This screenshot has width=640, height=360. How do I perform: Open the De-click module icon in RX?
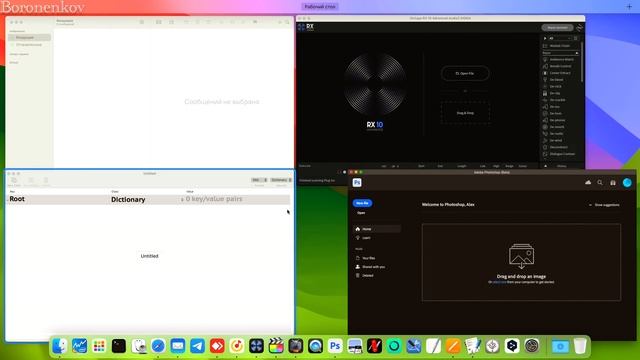(x=545, y=87)
